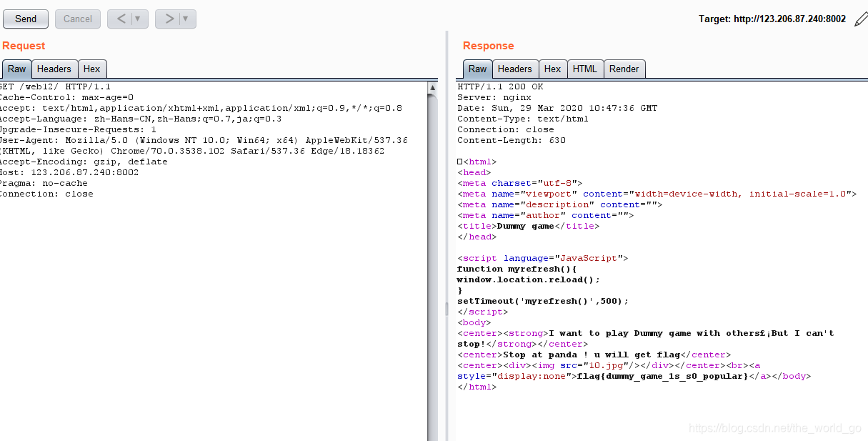The width and height of the screenshot is (868, 441).
Task: Click the Stop at panda ! line
Action: [x=594, y=355]
